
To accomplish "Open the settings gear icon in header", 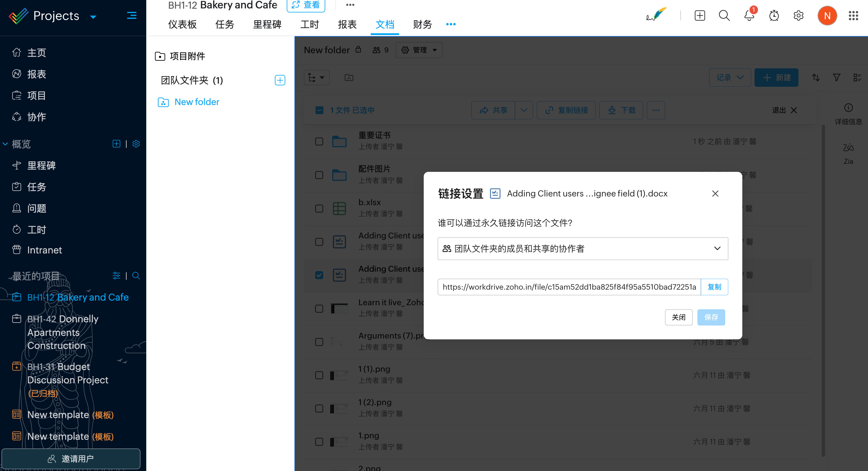I will point(798,16).
